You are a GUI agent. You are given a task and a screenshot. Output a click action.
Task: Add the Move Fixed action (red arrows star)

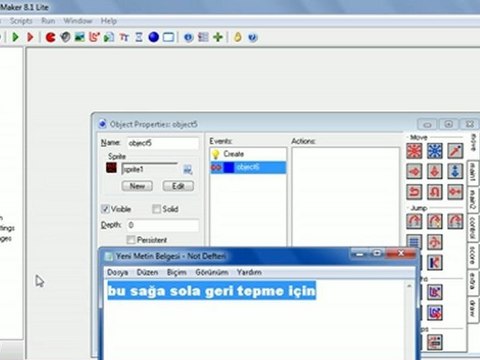point(414,151)
